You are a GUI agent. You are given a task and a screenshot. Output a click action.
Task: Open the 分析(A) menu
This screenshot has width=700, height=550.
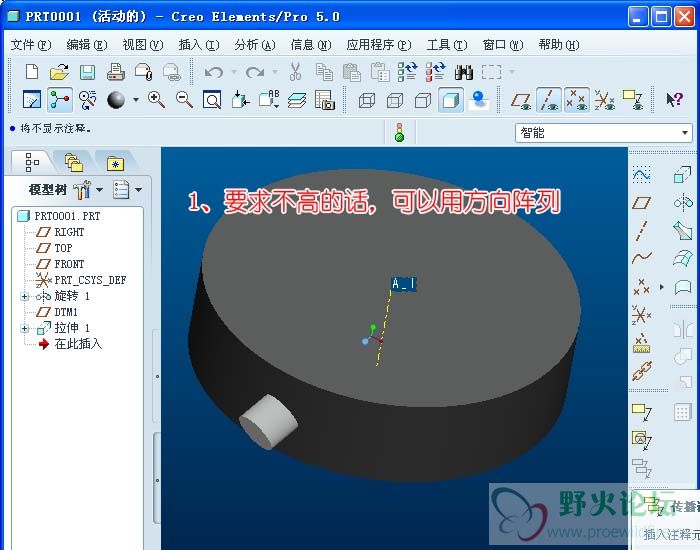pos(255,45)
